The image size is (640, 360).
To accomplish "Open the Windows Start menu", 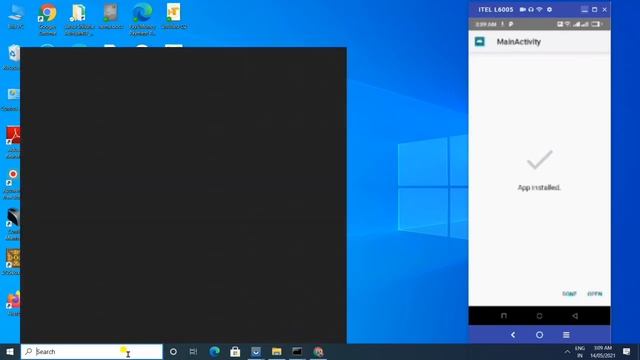I will [10, 351].
